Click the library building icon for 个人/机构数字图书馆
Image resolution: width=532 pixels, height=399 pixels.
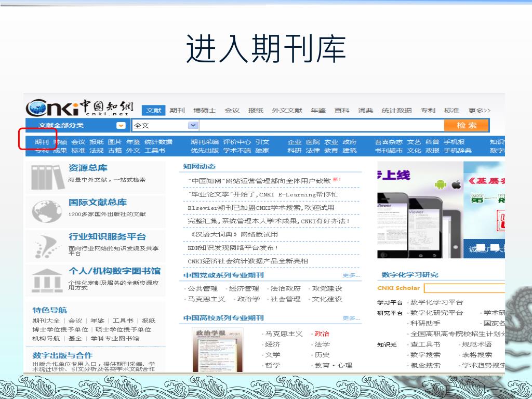pos(47,281)
